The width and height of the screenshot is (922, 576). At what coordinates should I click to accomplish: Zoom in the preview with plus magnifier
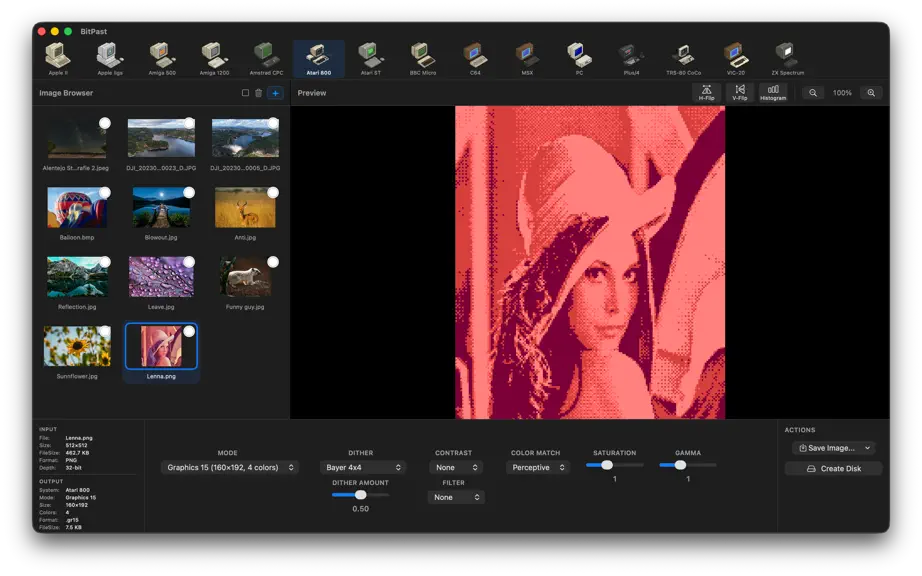(x=871, y=93)
